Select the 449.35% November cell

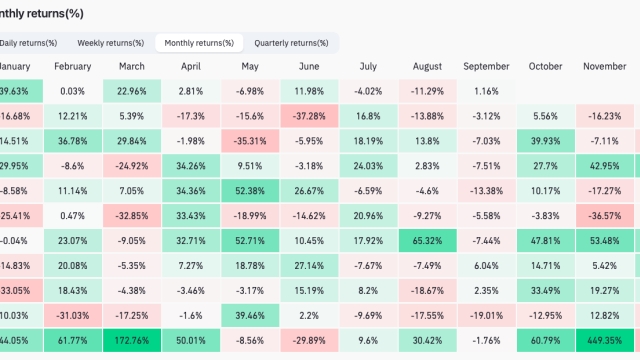pos(604,340)
